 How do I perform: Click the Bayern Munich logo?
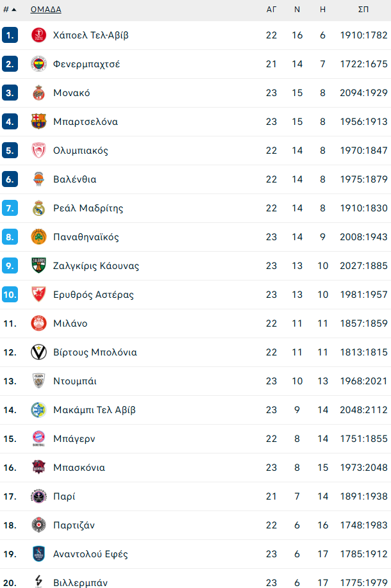[38, 439]
